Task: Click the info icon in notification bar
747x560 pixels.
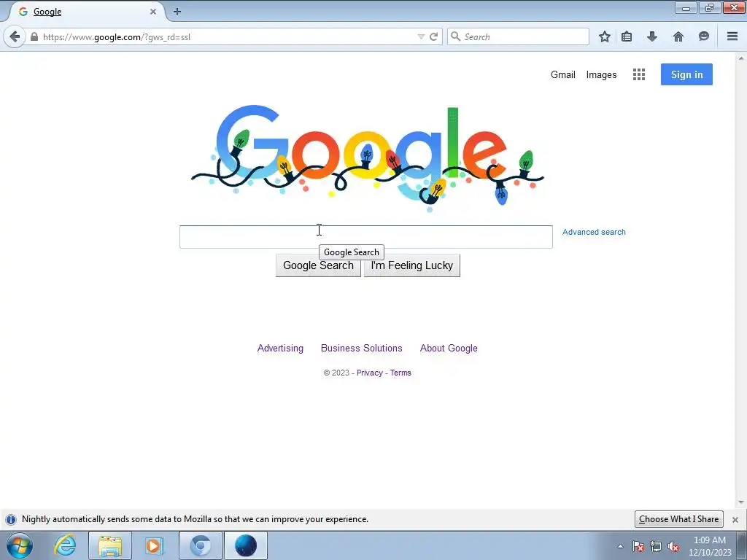Action: 11,519
